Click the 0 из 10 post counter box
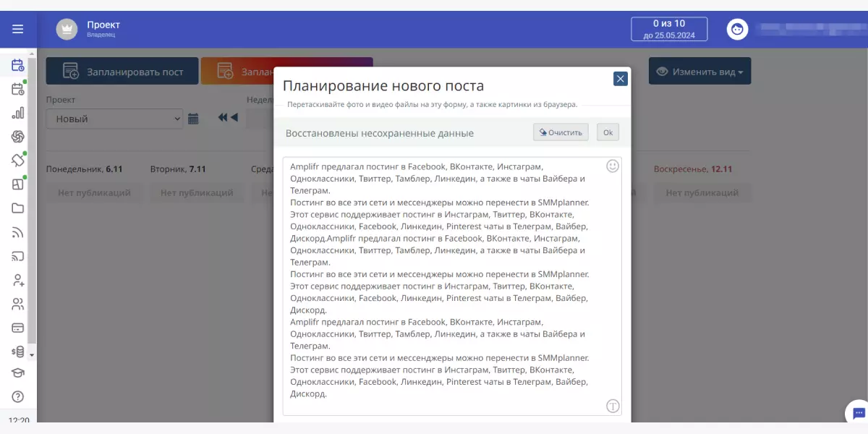This screenshot has height=434, width=868. [x=668, y=29]
